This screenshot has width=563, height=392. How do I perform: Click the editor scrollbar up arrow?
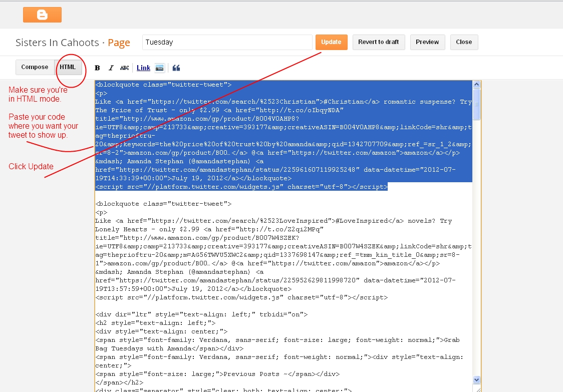coord(476,85)
